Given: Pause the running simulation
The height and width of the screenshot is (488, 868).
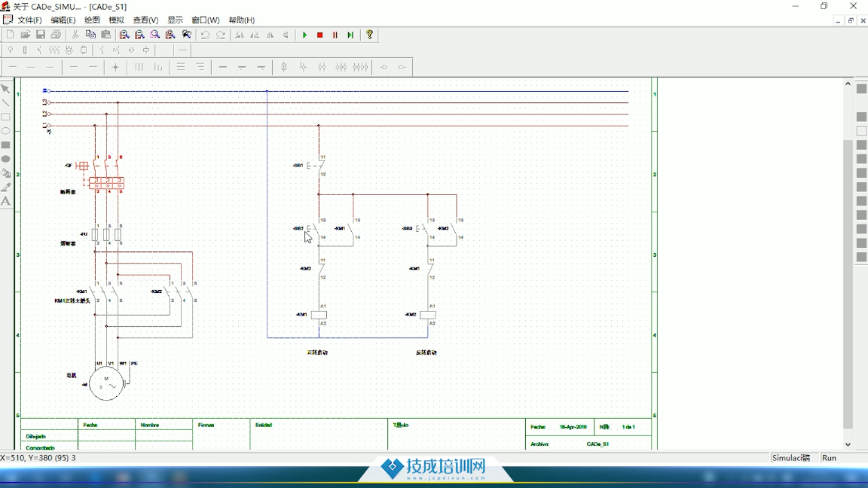Looking at the screenshot, I should tap(335, 35).
